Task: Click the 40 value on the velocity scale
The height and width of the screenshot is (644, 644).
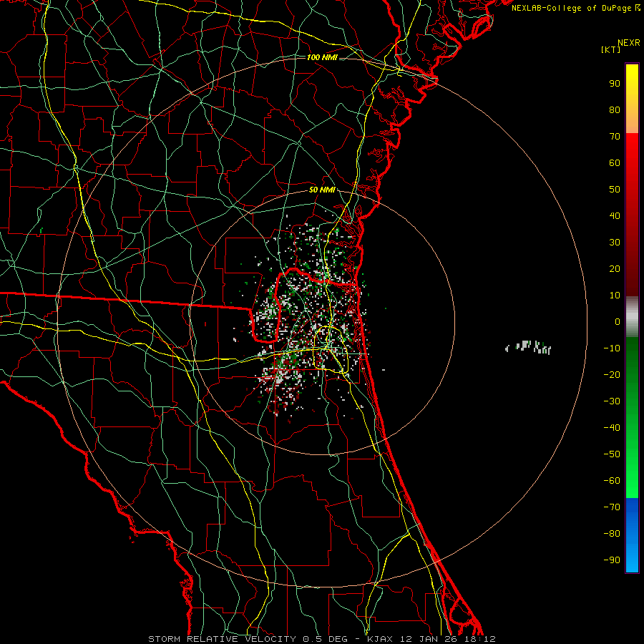Action: click(x=615, y=215)
